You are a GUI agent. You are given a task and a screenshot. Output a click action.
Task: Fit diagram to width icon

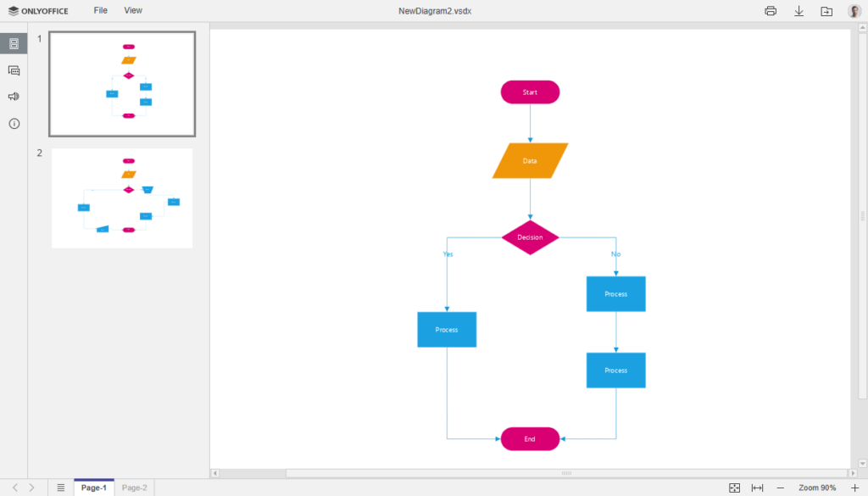[757, 488]
